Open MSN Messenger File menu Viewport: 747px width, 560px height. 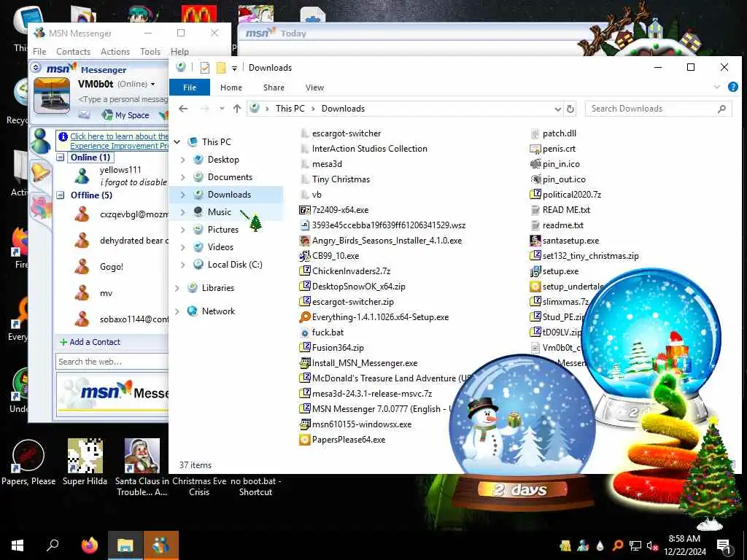[39, 52]
